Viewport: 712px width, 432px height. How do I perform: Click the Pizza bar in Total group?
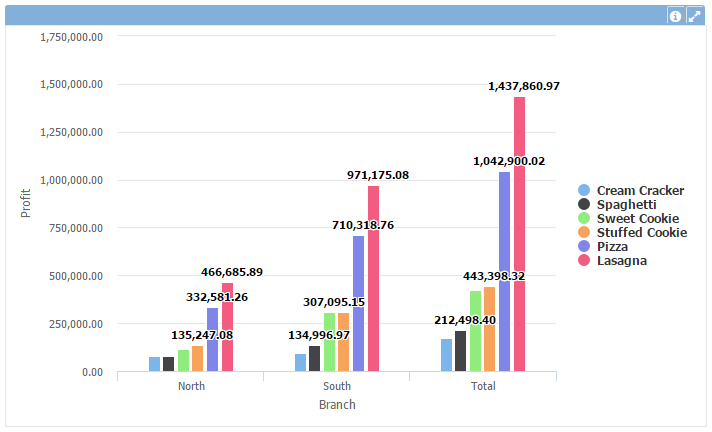point(504,272)
